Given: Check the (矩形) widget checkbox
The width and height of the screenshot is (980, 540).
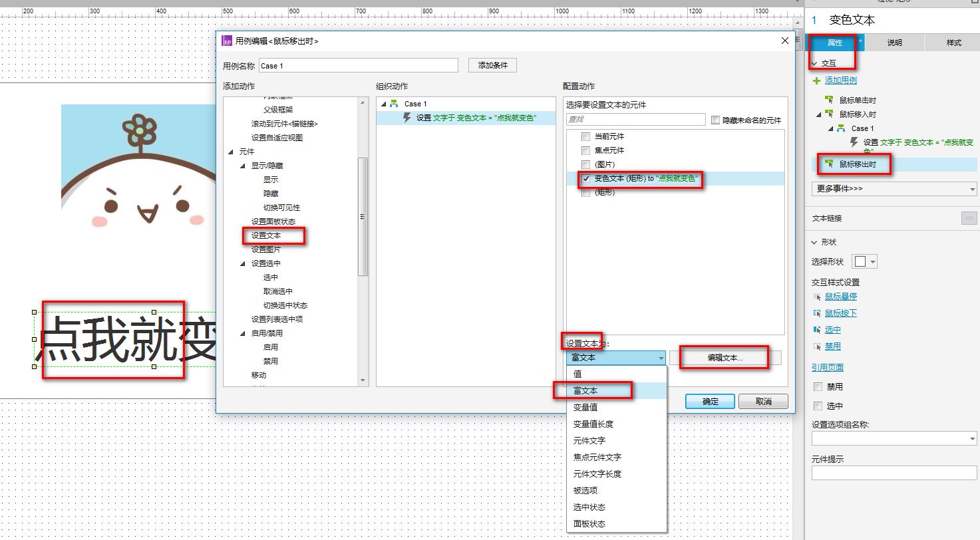Looking at the screenshot, I should (x=585, y=192).
